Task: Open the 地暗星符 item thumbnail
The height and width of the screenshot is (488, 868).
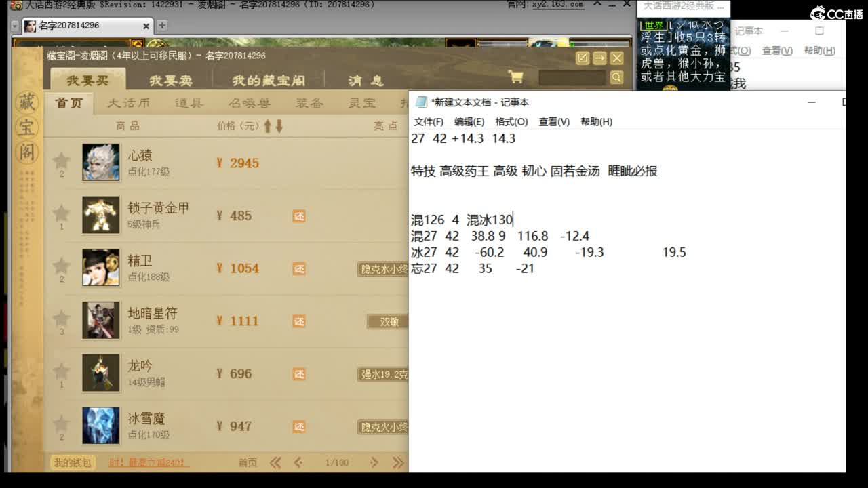Action: 101,320
